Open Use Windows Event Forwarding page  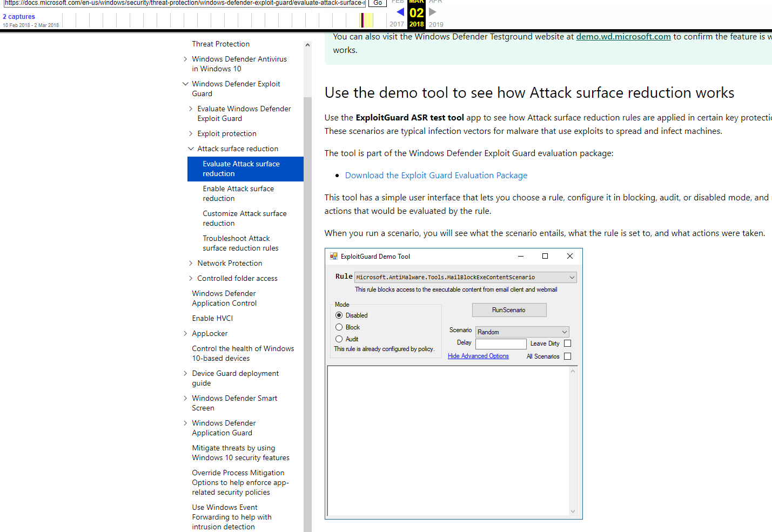(x=232, y=517)
